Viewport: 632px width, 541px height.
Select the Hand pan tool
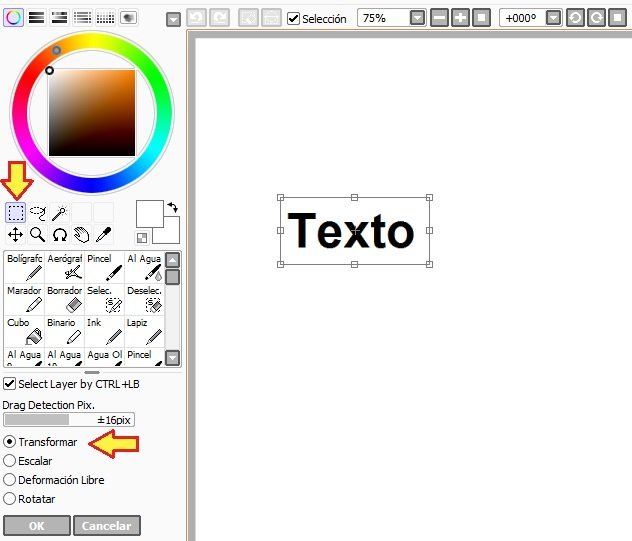click(x=81, y=234)
